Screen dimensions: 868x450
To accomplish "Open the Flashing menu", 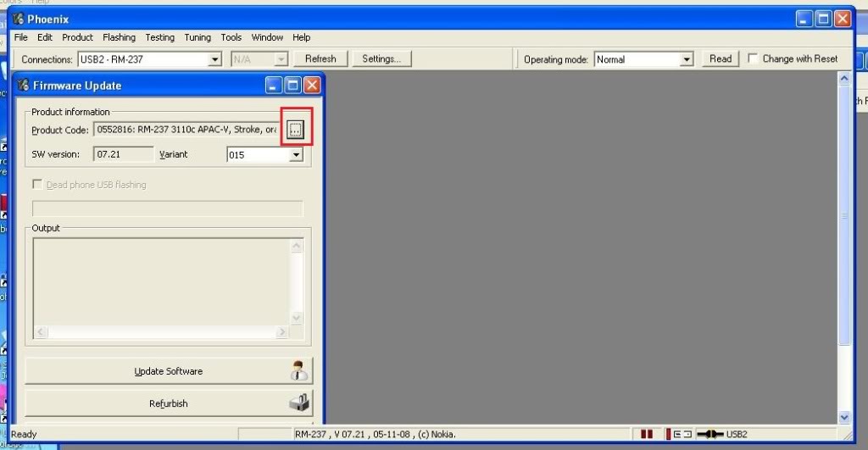I will click(x=119, y=37).
